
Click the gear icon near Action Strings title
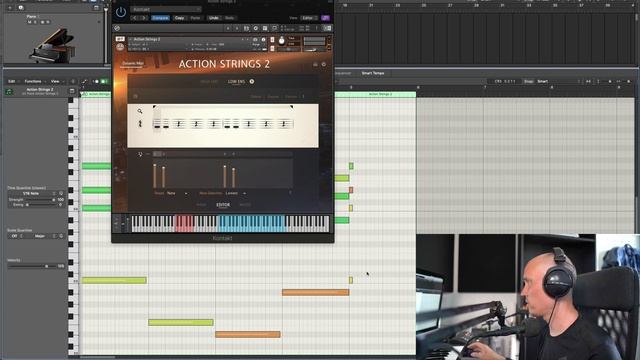tap(324, 64)
